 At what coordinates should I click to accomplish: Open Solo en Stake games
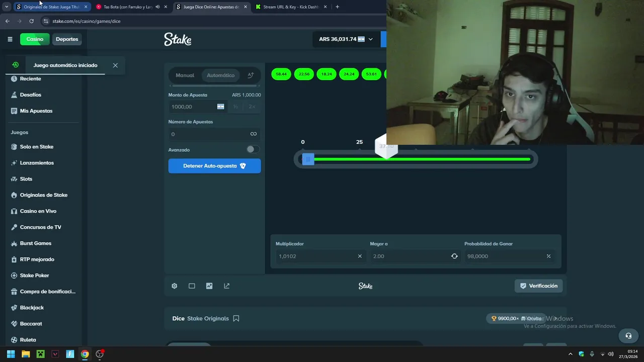[x=36, y=147]
